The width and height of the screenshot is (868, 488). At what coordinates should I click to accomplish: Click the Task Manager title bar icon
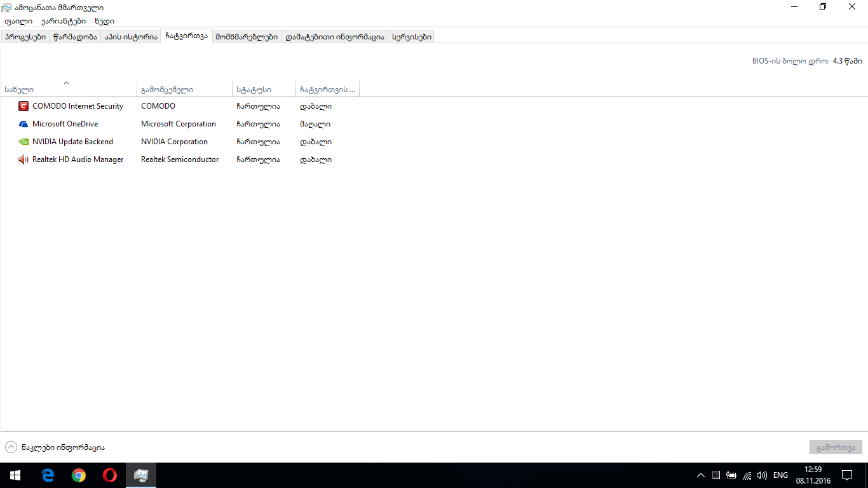(6, 7)
